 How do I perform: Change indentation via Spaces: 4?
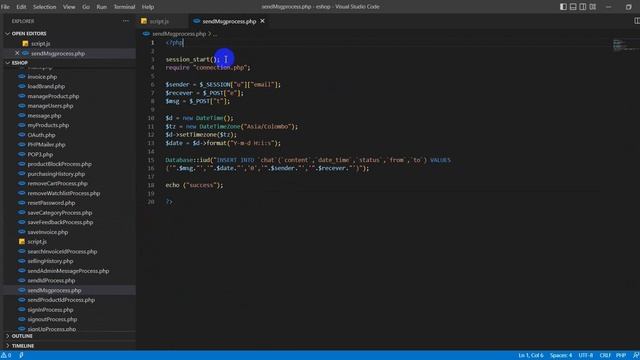click(561, 356)
